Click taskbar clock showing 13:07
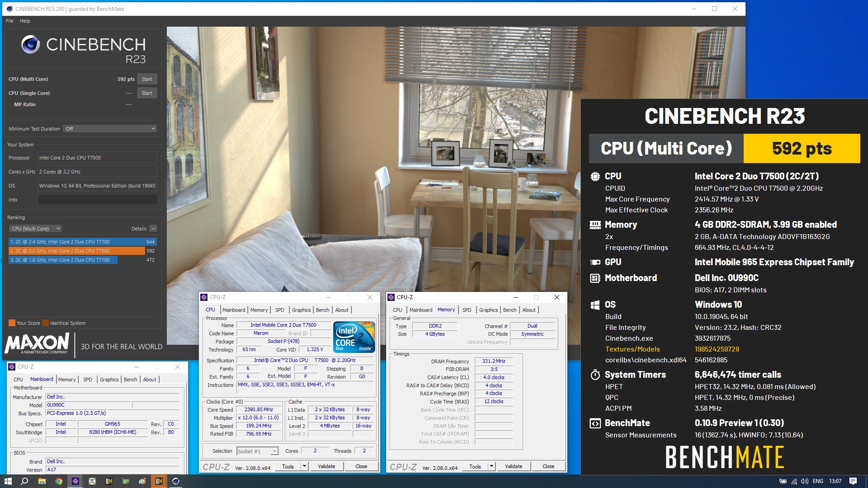868x488 pixels. [x=835, y=481]
